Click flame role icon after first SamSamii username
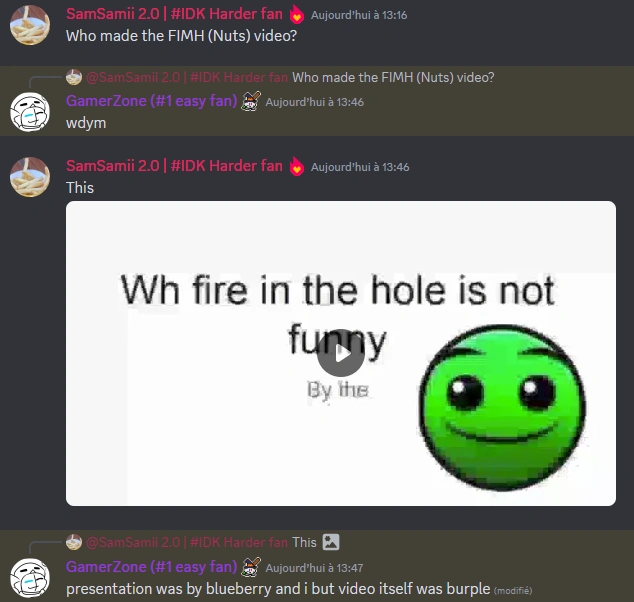Image resolution: width=634 pixels, height=602 pixels. 296,15
